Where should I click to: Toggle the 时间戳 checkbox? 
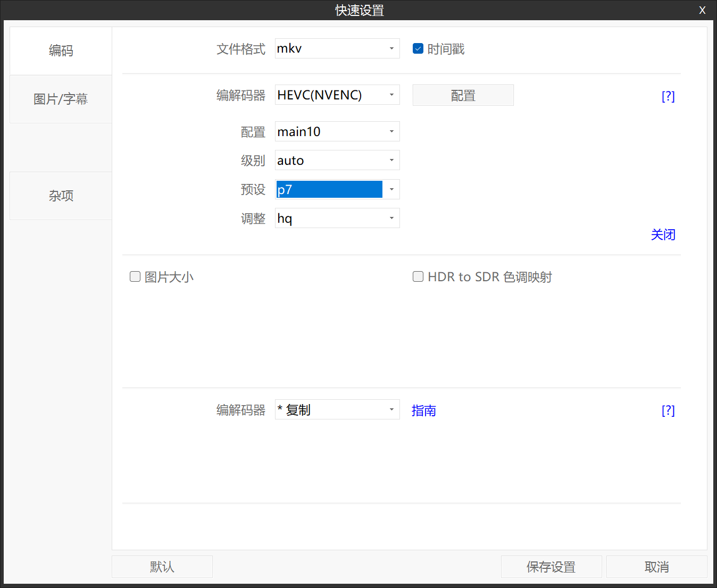(418, 49)
